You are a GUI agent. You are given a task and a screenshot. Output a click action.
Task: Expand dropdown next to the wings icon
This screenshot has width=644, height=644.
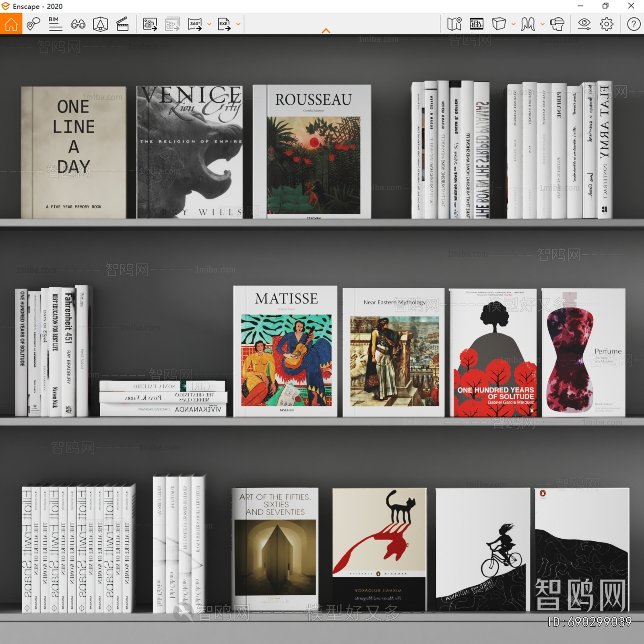pyautogui.click(x=543, y=24)
